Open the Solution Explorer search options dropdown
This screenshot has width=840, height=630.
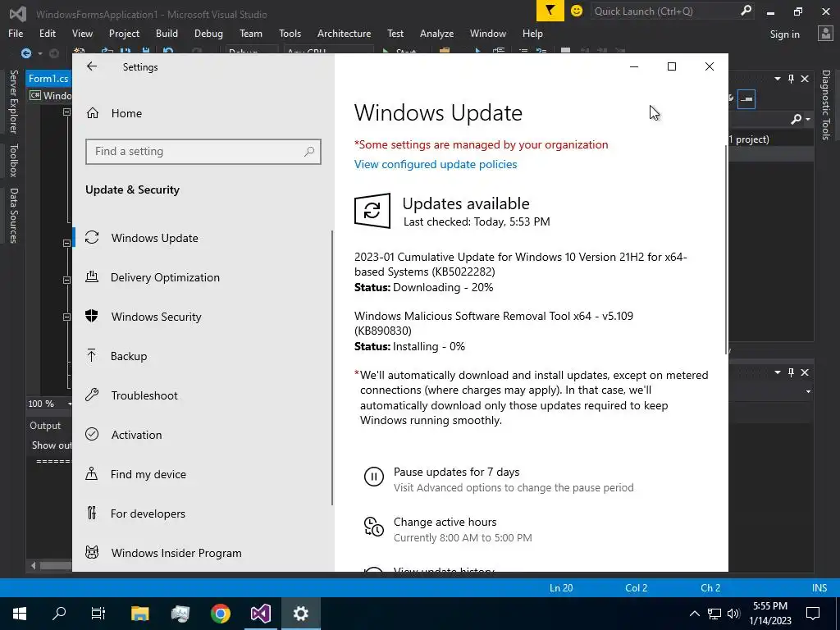click(808, 120)
